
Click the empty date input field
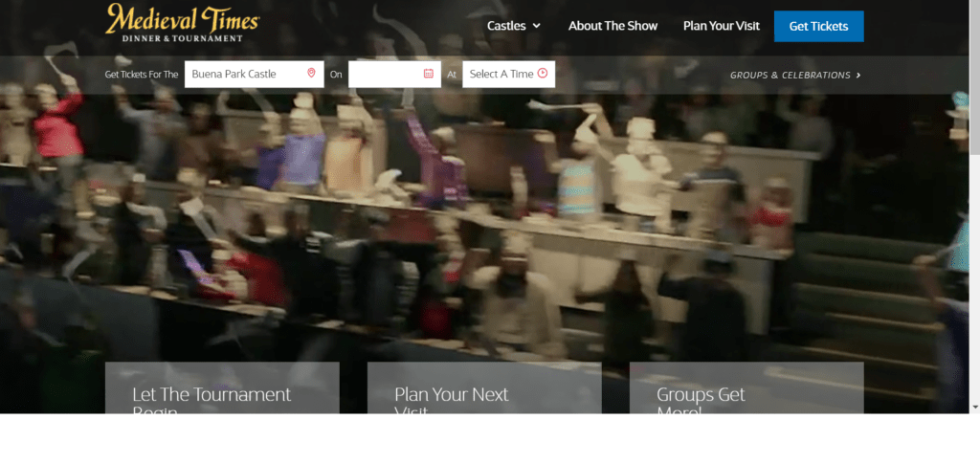384,74
